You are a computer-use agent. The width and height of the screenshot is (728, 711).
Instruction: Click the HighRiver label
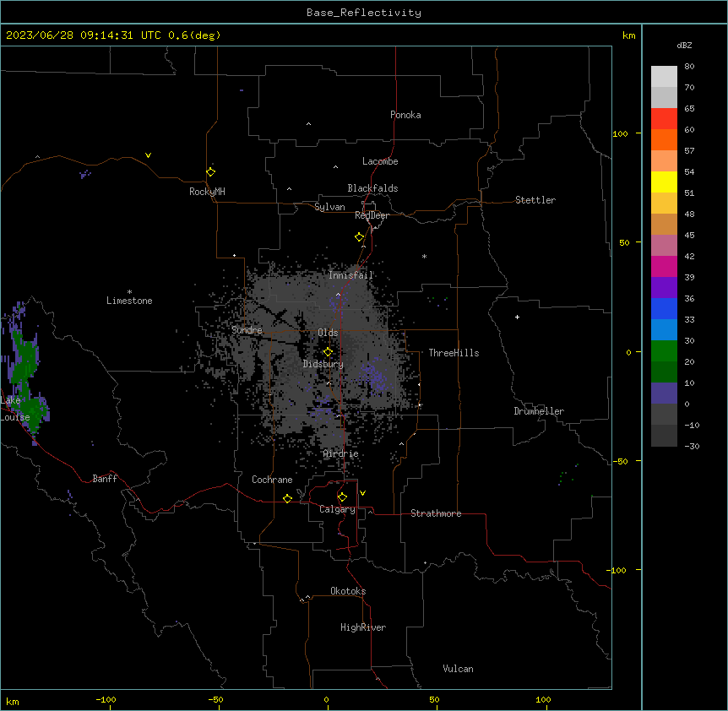[x=363, y=627]
